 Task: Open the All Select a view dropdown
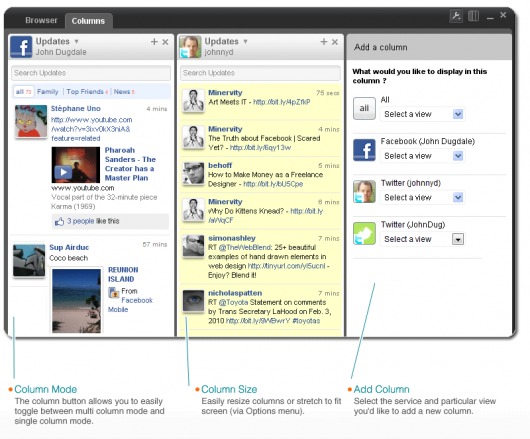pyautogui.click(x=423, y=114)
